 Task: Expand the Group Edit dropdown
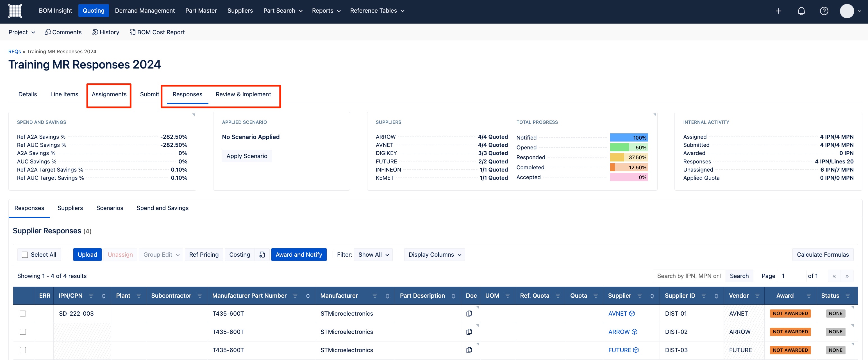[x=162, y=255]
